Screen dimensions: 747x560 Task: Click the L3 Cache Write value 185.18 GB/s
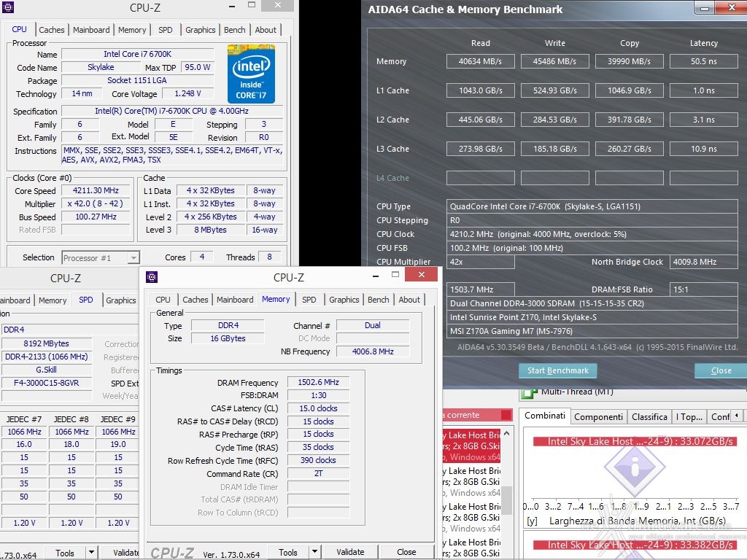tap(554, 149)
